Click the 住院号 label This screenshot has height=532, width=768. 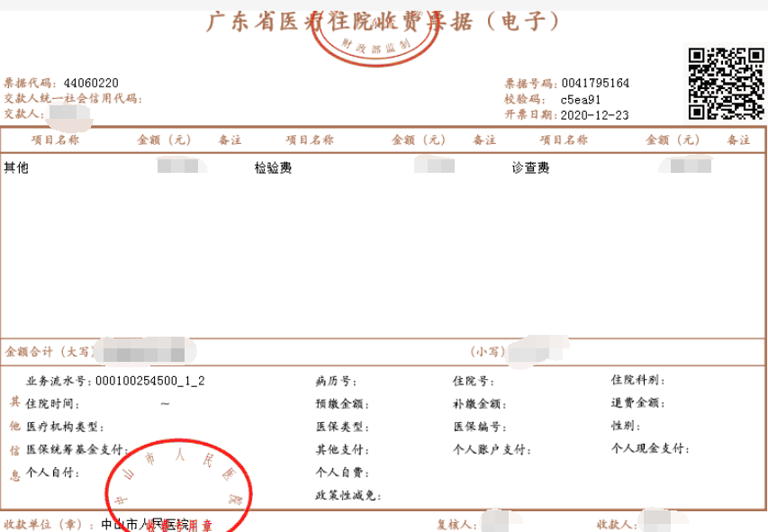pyautogui.click(x=474, y=381)
